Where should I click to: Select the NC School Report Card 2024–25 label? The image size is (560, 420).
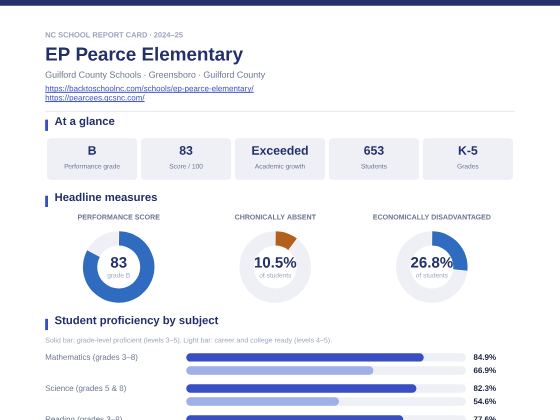coord(114,35)
